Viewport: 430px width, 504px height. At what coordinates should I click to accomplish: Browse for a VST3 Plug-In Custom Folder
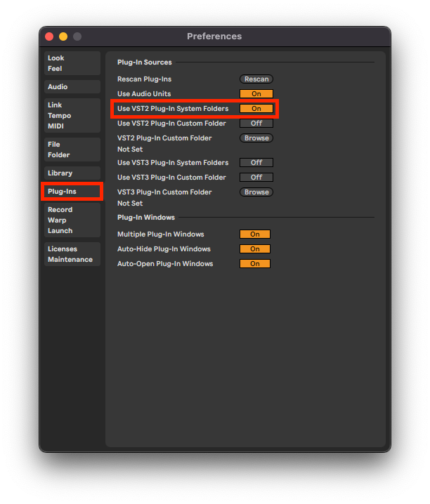point(256,192)
